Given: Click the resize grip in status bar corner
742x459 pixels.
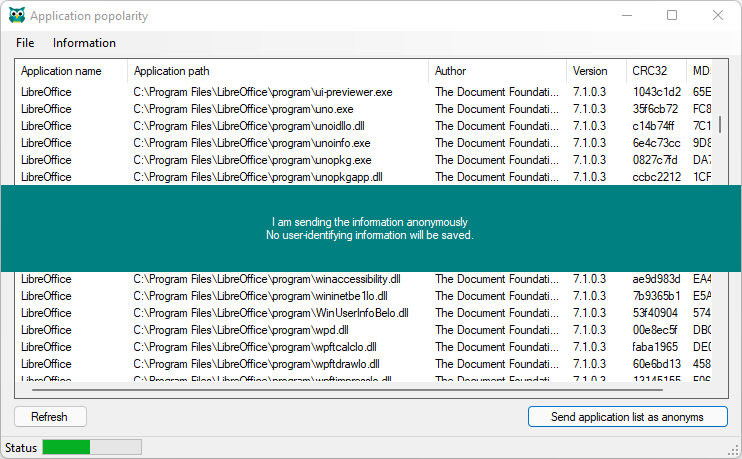Looking at the screenshot, I should click(x=734, y=451).
